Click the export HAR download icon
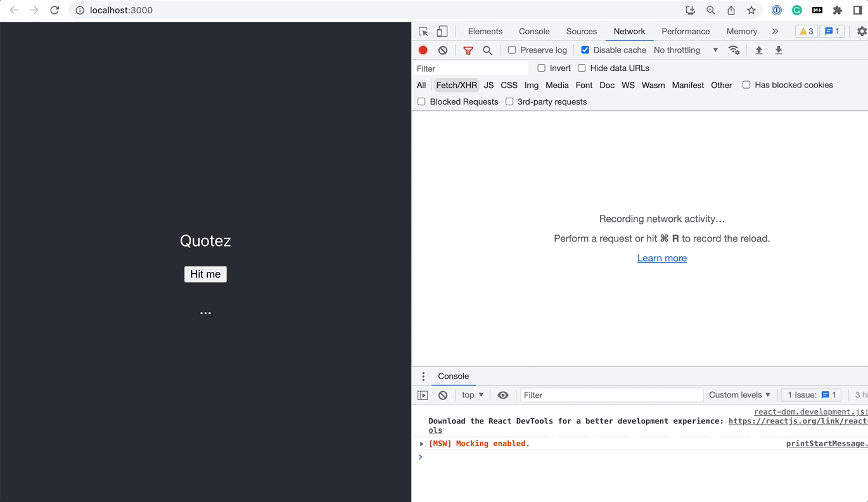 pos(779,50)
